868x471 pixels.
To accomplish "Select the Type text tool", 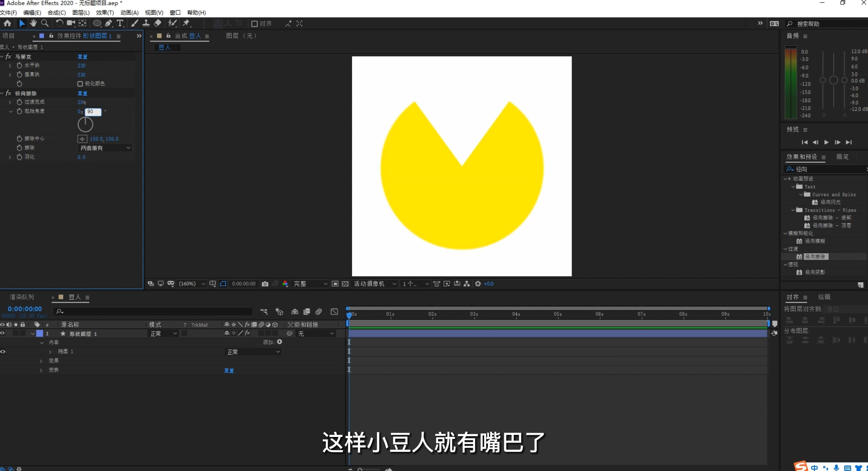I will 120,23.
